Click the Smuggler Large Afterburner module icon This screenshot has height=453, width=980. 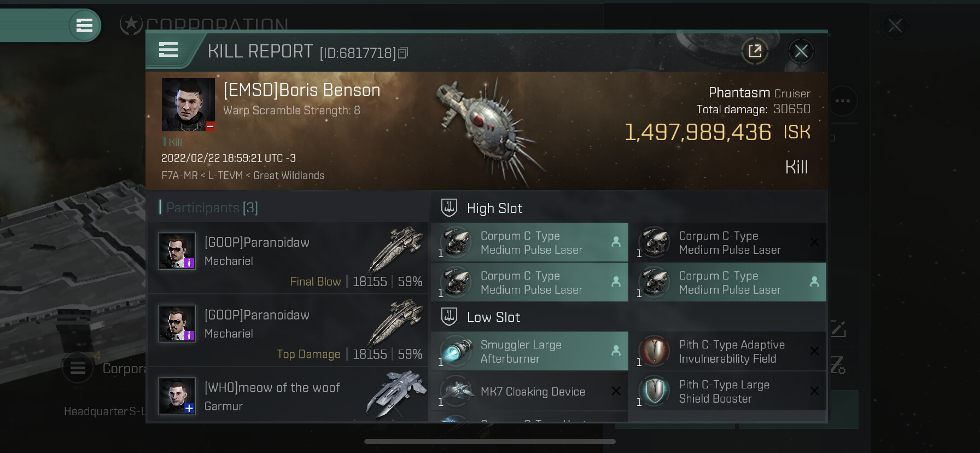(456, 351)
